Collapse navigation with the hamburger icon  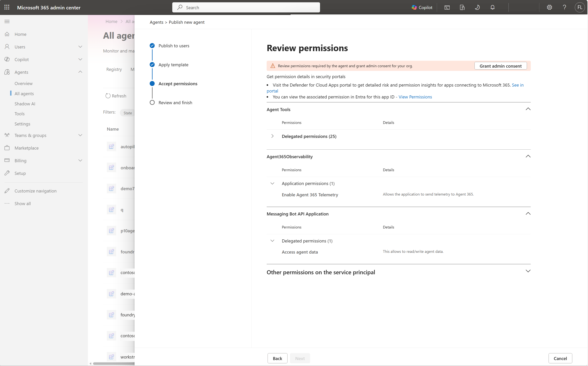(x=7, y=21)
